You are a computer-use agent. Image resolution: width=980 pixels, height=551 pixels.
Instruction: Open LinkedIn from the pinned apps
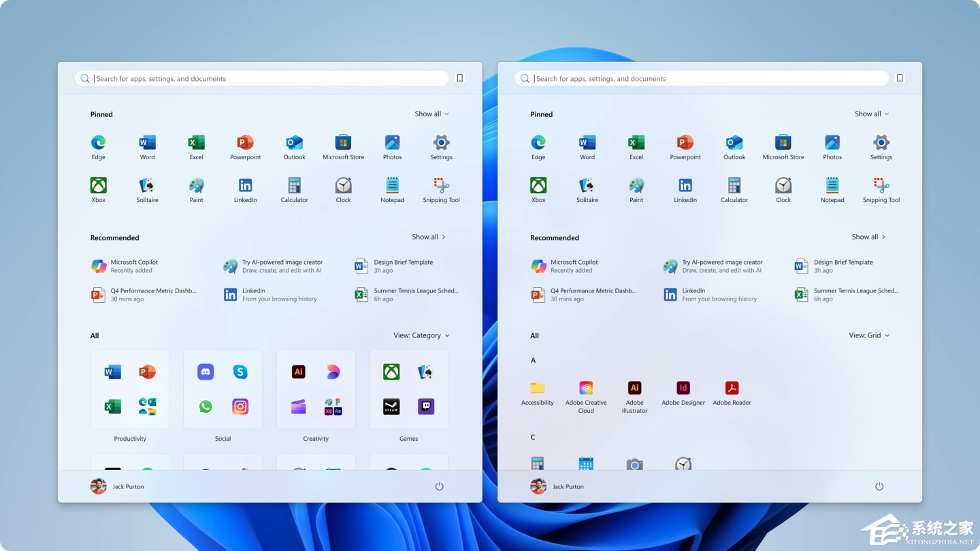click(245, 185)
